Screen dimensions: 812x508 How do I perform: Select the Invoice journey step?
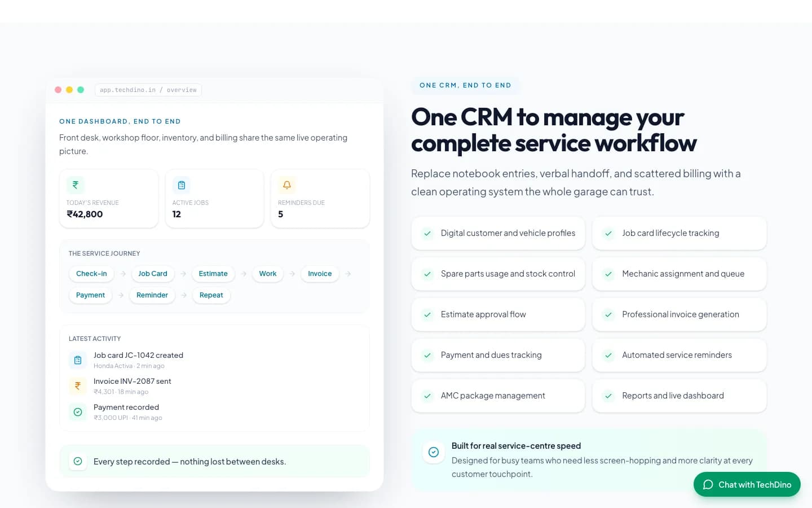point(320,274)
